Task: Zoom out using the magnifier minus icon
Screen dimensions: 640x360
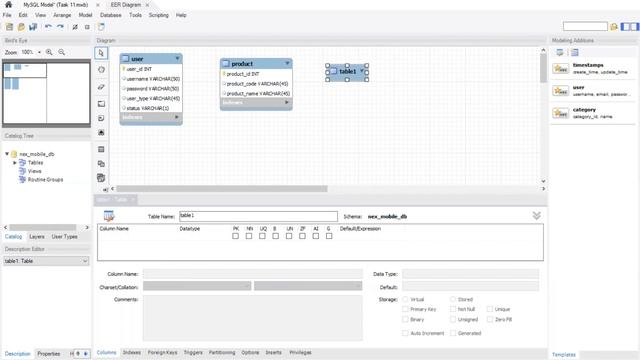Action: point(62,52)
